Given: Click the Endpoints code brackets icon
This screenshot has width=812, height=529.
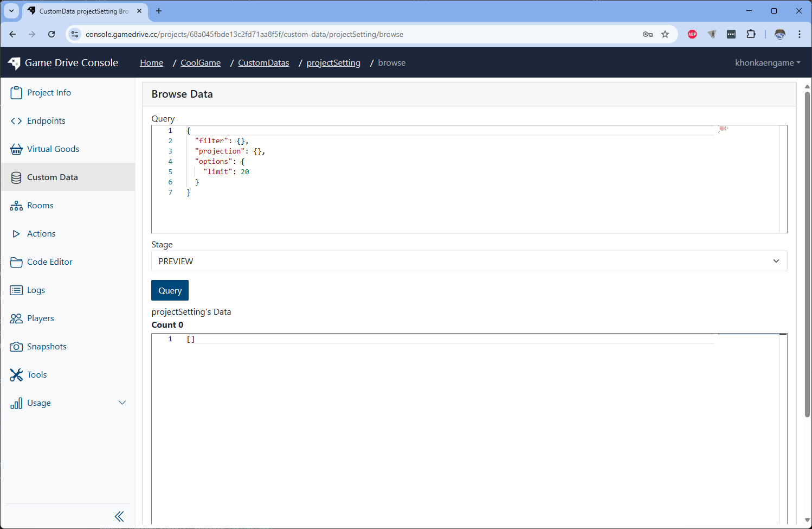Looking at the screenshot, I should pos(16,121).
